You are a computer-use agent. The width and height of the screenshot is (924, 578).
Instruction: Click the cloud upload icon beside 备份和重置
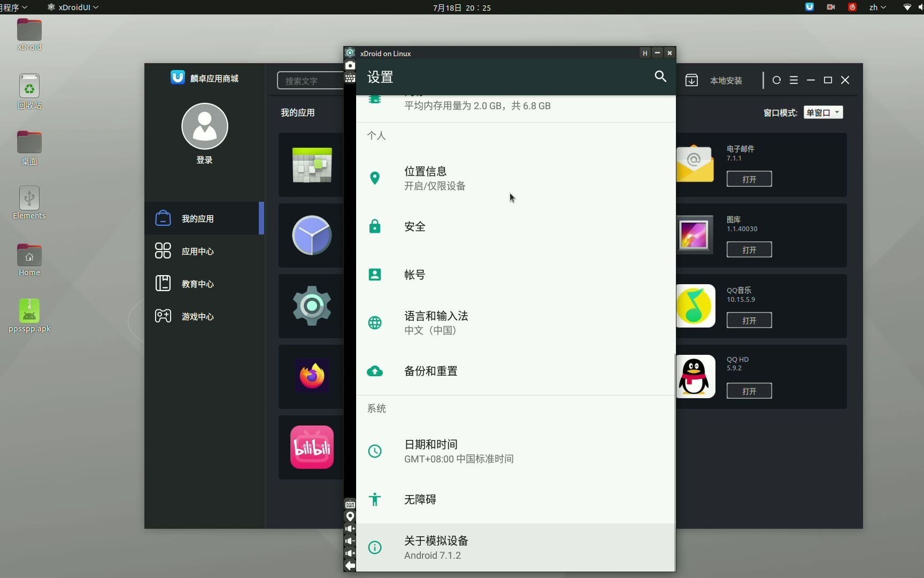click(x=375, y=371)
